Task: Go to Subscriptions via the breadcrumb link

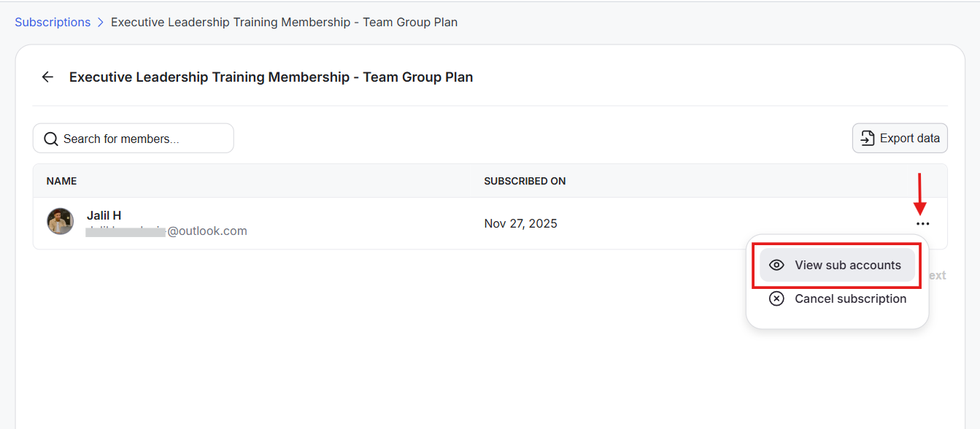Action: (x=53, y=23)
